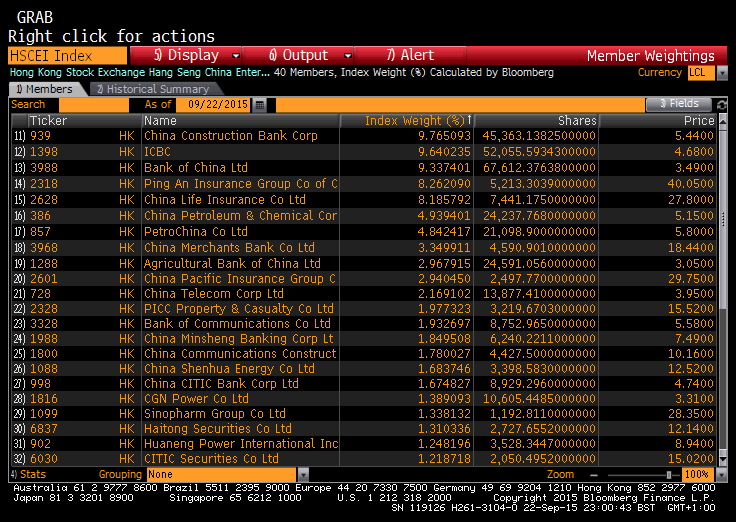Image resolution: width=736 pixels, height=522 pixels.
Task: Select PICC Property & Casualty Co Ltd
Action: [238, 308]
